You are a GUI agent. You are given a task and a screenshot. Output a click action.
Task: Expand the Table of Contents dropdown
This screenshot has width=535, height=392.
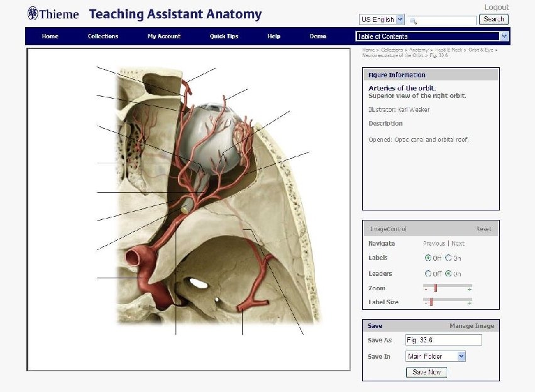point(432,36)
